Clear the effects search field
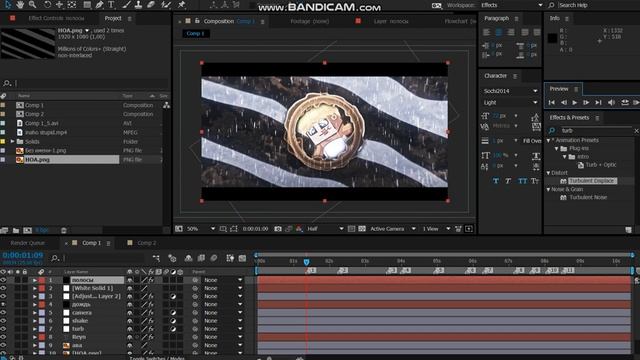640x360 pixels. tap(636, 131)
